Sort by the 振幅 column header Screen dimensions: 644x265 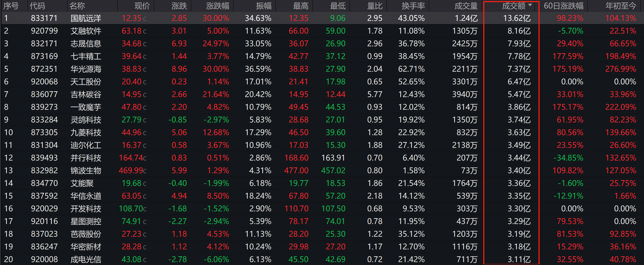pos(264,6)
